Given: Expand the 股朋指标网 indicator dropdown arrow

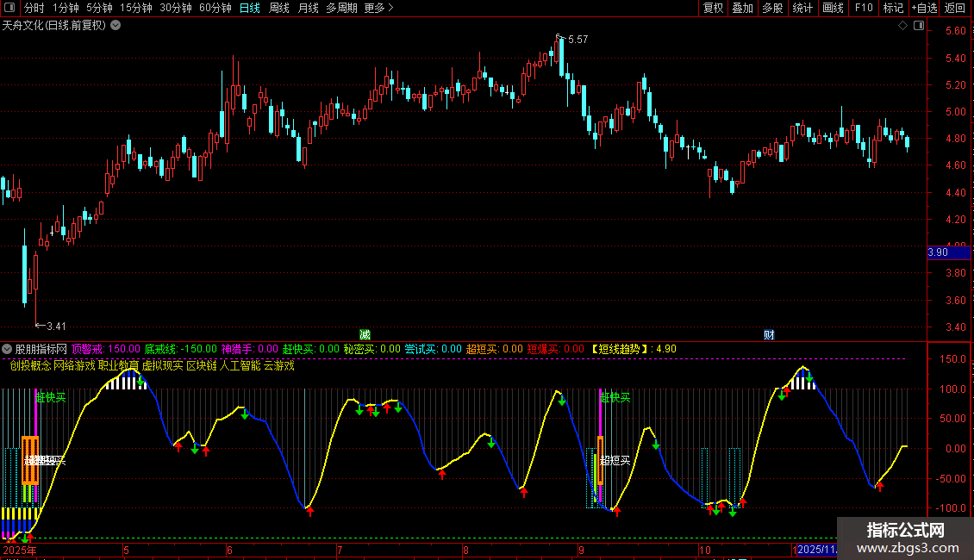Looking at the screenshot, I should [8, 349].
